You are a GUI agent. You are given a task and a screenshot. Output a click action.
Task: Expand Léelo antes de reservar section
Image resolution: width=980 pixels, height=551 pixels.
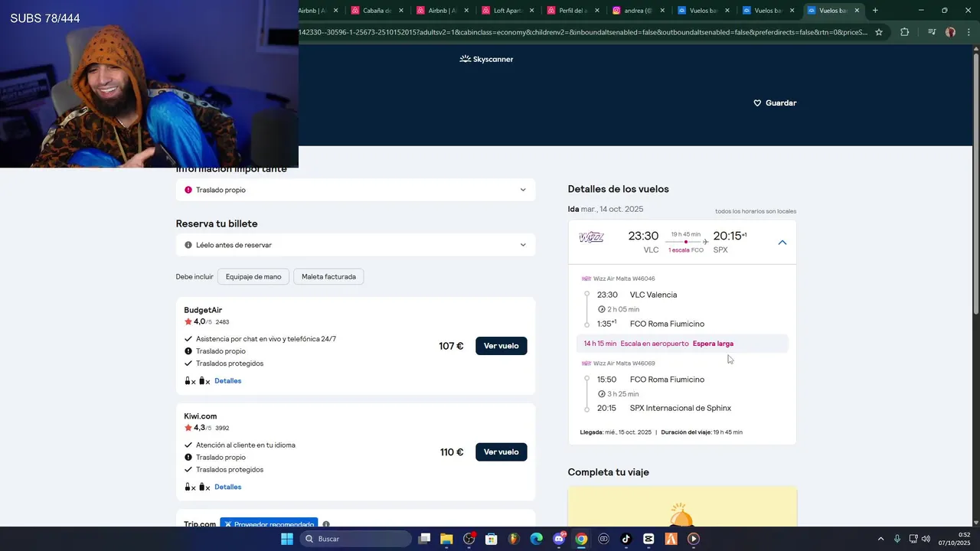pyautogui.click(x=355, y=245)
